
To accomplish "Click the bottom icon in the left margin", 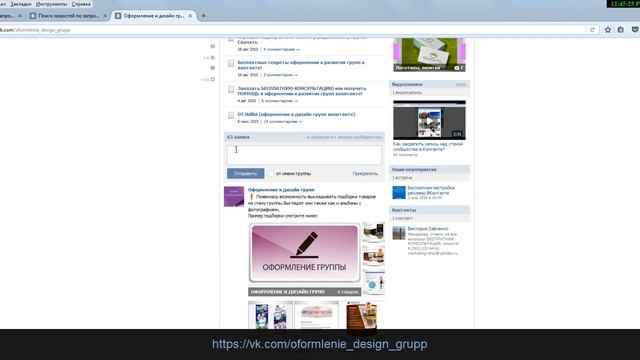I will 212,79.
